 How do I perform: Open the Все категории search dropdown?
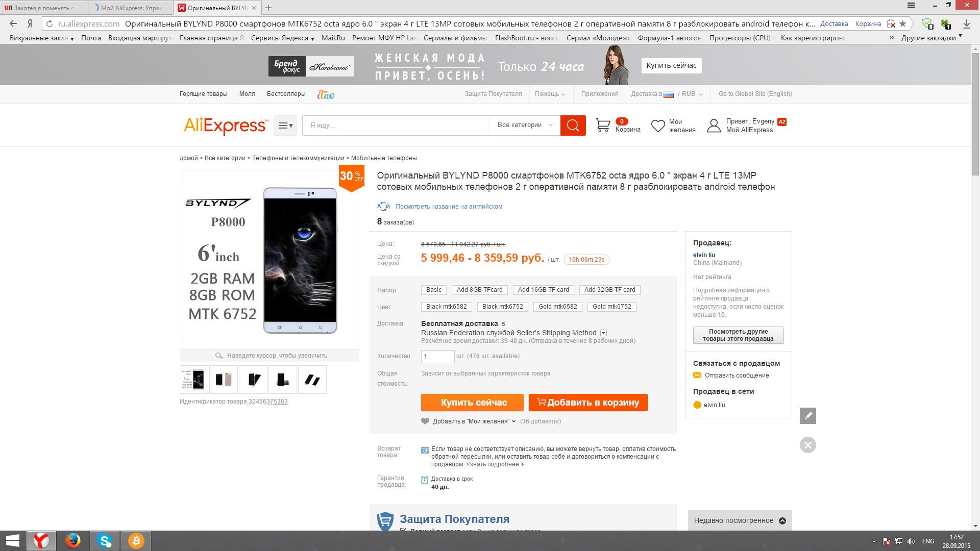(x=525, y=125)
